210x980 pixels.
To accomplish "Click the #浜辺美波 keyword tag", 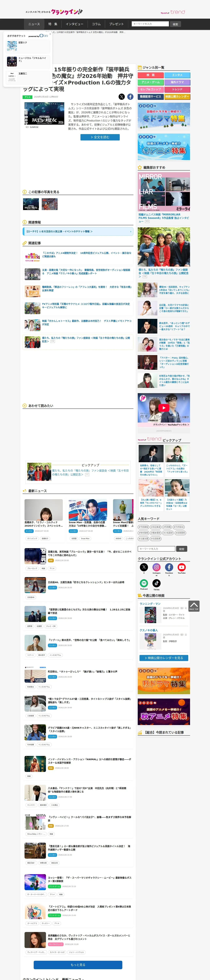I will point(156,527).
